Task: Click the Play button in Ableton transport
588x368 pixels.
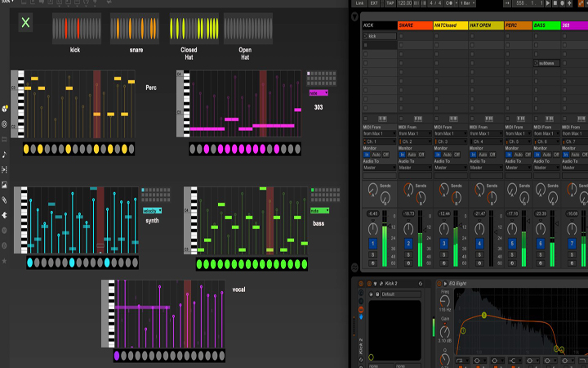Action: pyautogui.click(x=548, y=3)
